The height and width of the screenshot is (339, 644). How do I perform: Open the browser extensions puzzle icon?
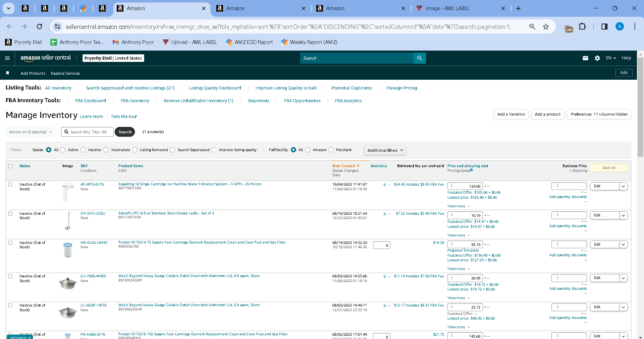(x=582, y=26)
